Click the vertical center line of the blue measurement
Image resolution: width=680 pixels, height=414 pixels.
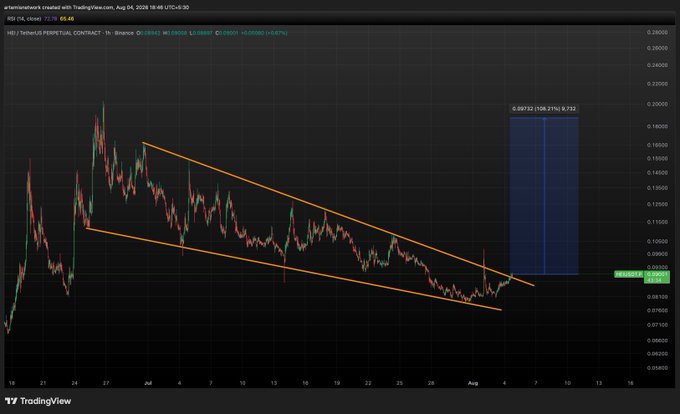click(x=544, y=196)
